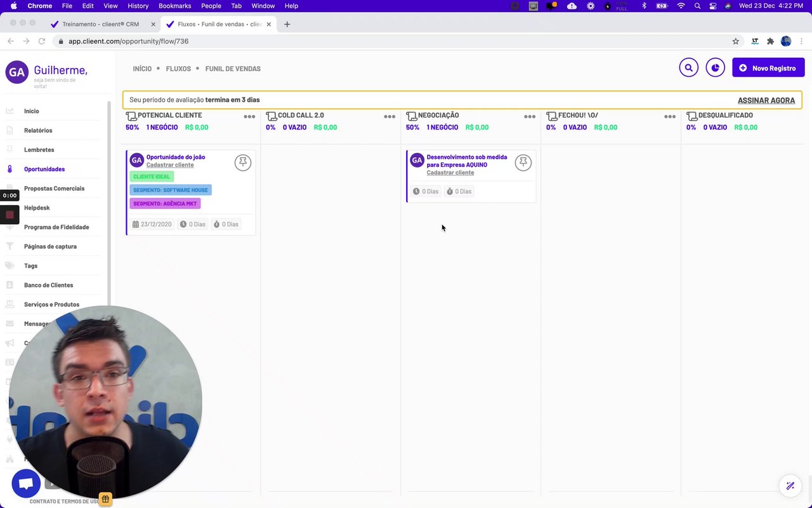Image resolution: width=812 pixels, height=508 pixels.
Task: Open the Bookmarks menu in menu bar
Action: pyautogui.click(x=174, y=6)
